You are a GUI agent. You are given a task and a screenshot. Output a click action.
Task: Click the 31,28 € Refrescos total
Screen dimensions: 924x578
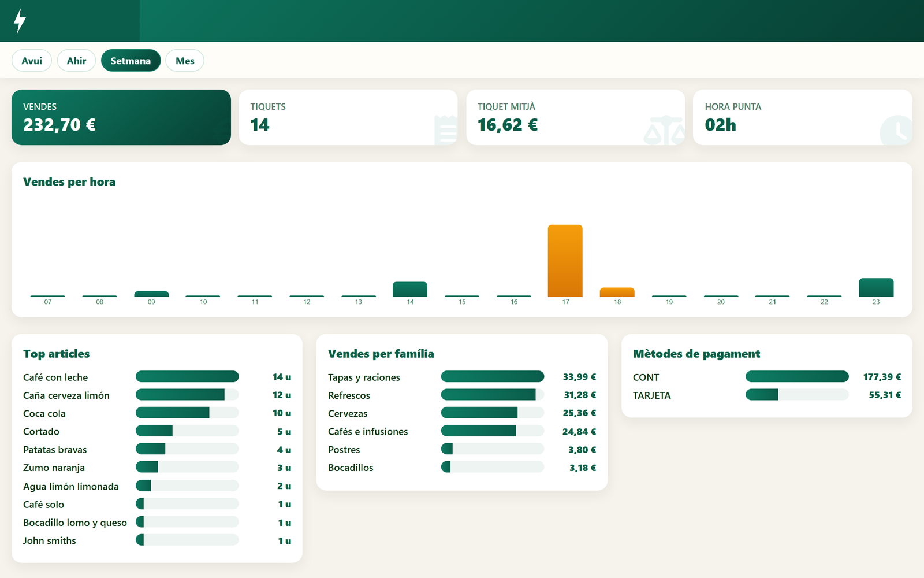[580, 395]
